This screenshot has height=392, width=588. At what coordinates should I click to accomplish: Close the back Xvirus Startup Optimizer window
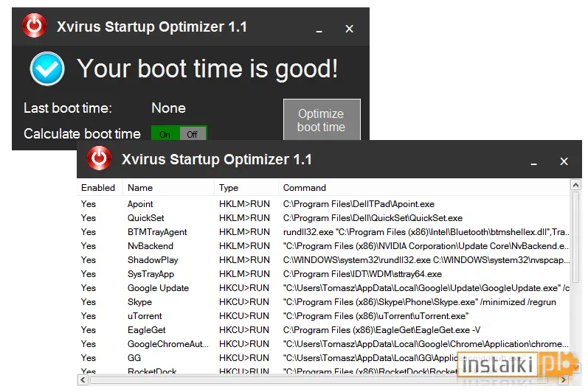tap(349, 29)
